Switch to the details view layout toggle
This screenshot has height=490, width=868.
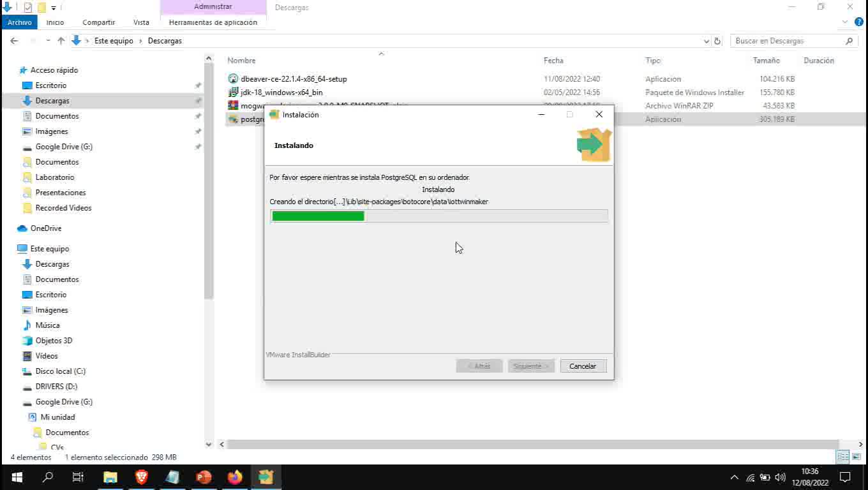point(842,457)
